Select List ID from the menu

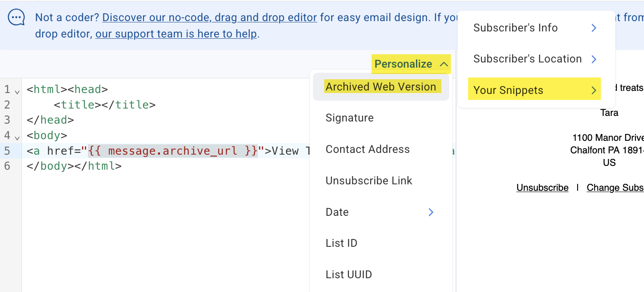click(341, 243)
